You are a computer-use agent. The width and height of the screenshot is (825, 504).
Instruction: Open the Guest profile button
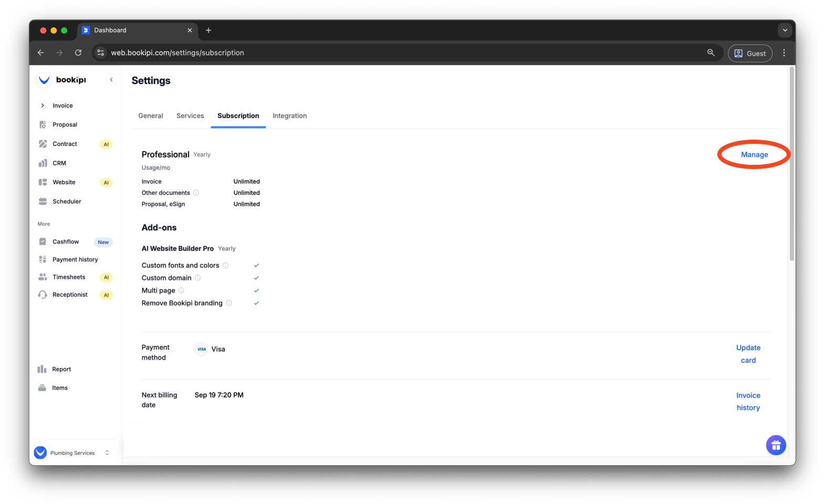pos(750,53)
